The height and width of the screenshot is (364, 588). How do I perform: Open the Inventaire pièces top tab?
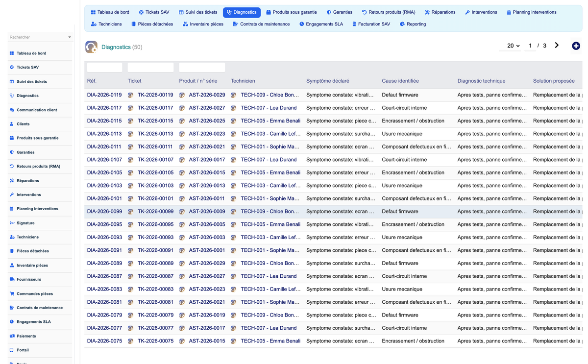tap(203, 24)
